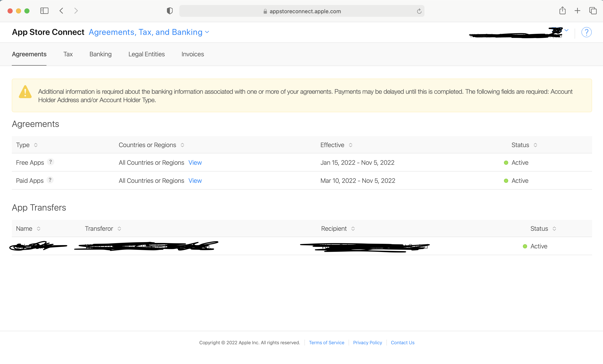Click the Agreements section heading
Viewport: 603px width, 364px height.
[x=36, y=124]
